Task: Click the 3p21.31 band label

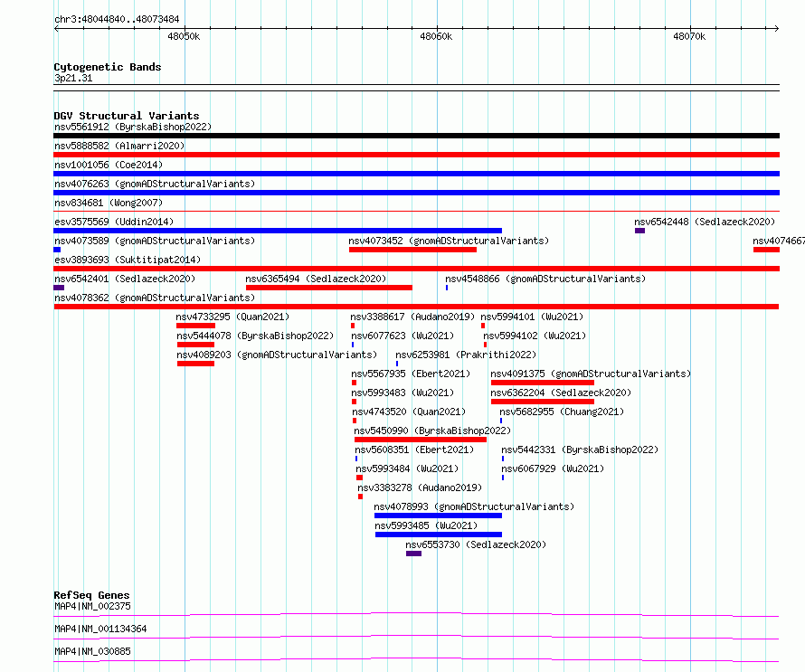Action: [73, 78]
